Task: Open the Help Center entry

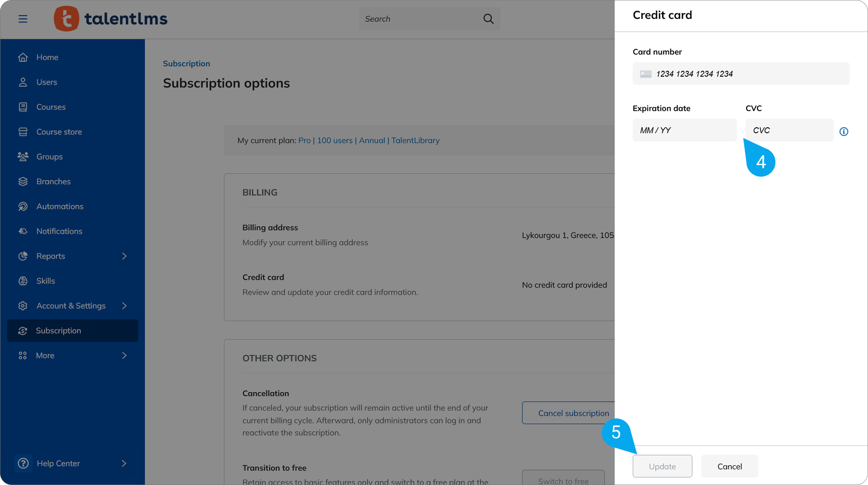Action: point(58,463)
